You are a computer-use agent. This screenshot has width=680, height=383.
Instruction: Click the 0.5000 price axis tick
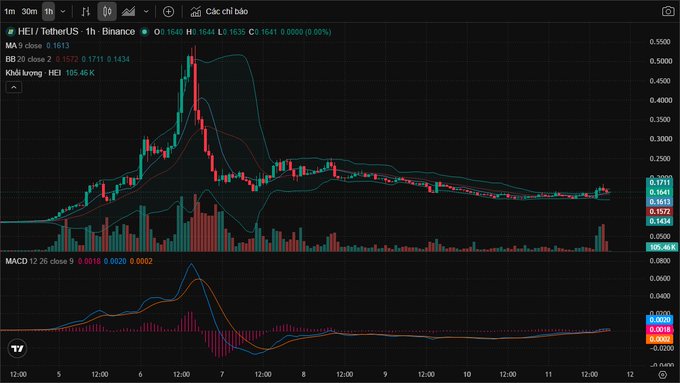(660, 61)
